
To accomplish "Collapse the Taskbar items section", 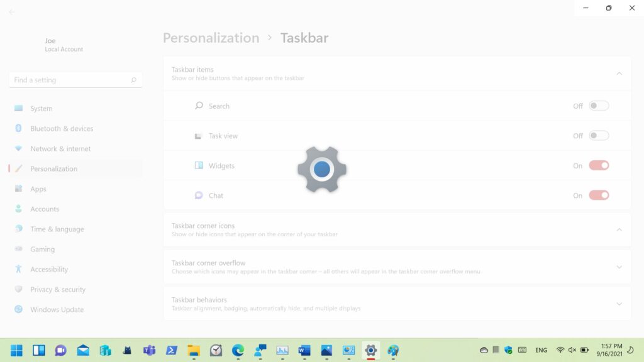I will [x=619, y=74].
